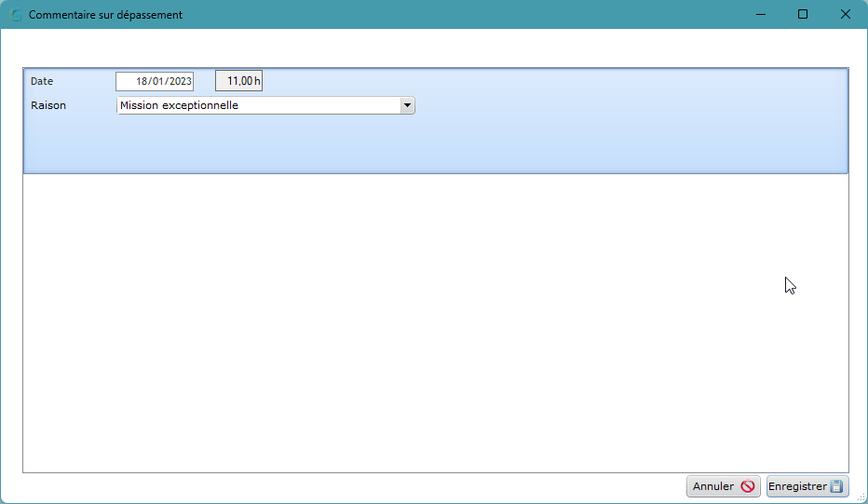Select the Mission exceptionnelle combo box text
Screen dimensions: 868x504
click(x=179, y=105)
